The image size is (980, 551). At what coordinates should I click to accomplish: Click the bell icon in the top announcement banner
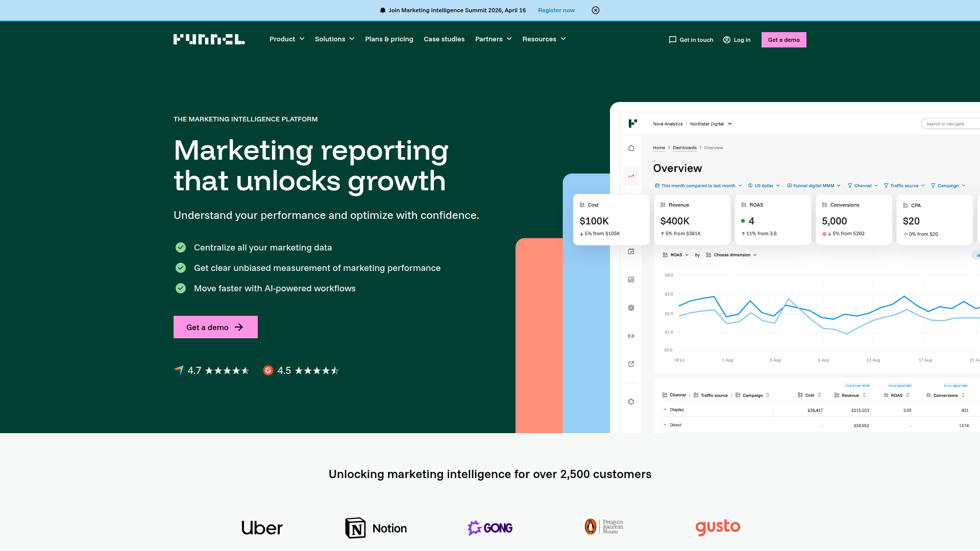382,10
